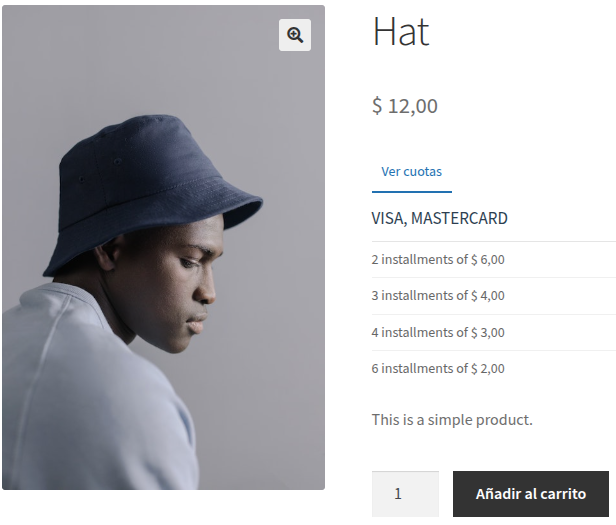Click the Hat product title

pyautogui.click(x=401, y=32)
